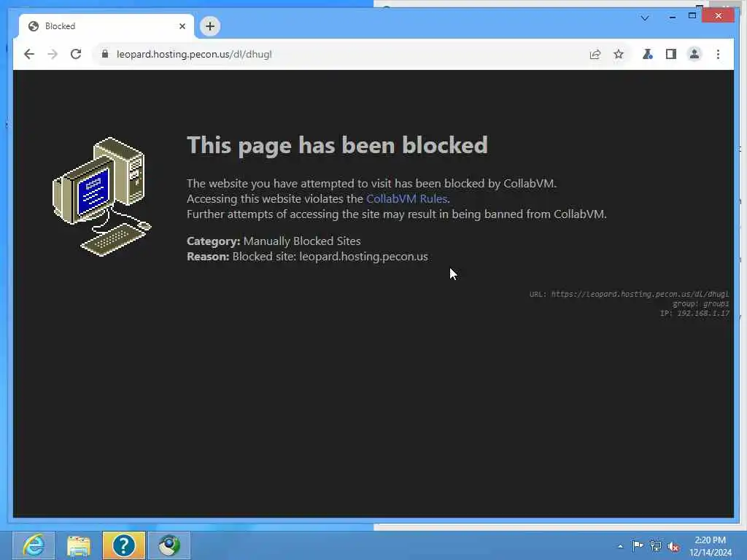Toggle the browser side panel
The image size is (747, 560).
click(671, 54)
